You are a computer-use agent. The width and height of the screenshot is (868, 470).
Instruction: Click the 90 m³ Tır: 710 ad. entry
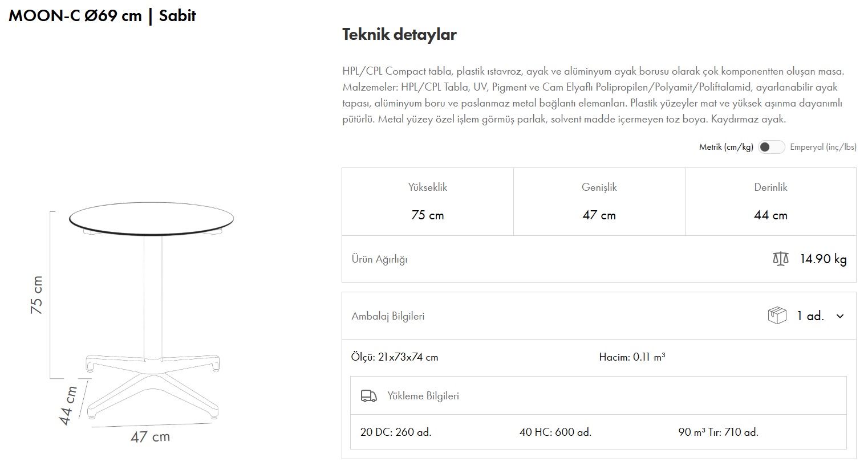(x=718, y=432)
